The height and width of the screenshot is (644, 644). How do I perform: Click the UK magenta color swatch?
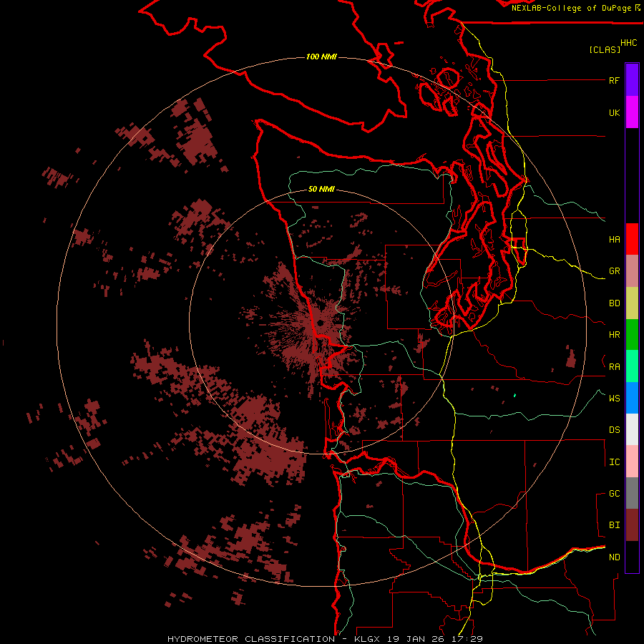coord(632,112)
